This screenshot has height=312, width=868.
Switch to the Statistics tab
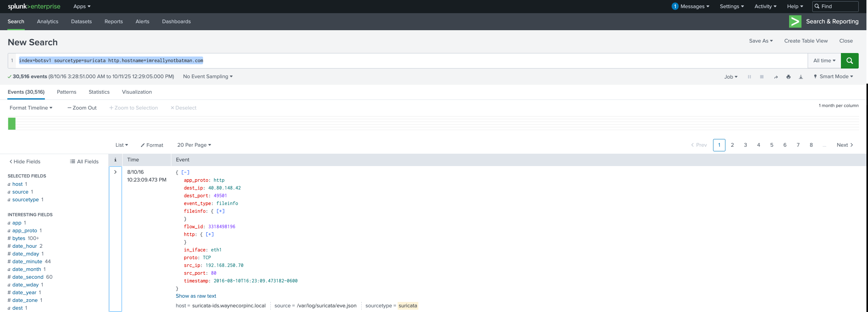click(x=99, y=92)
